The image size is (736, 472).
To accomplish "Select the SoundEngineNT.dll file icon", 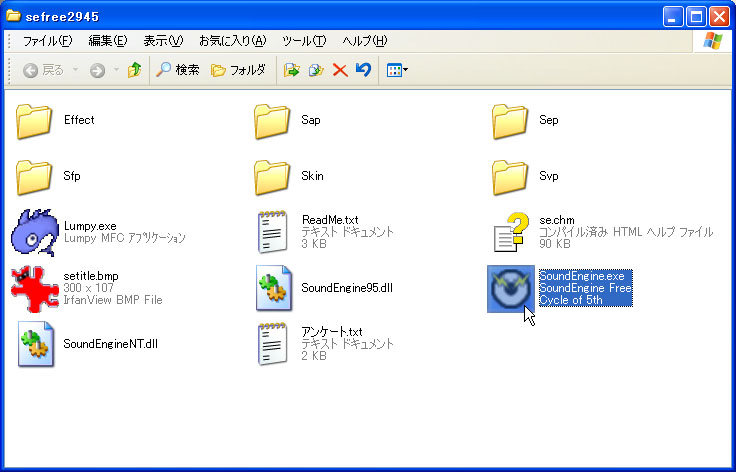I will (36, 344).
